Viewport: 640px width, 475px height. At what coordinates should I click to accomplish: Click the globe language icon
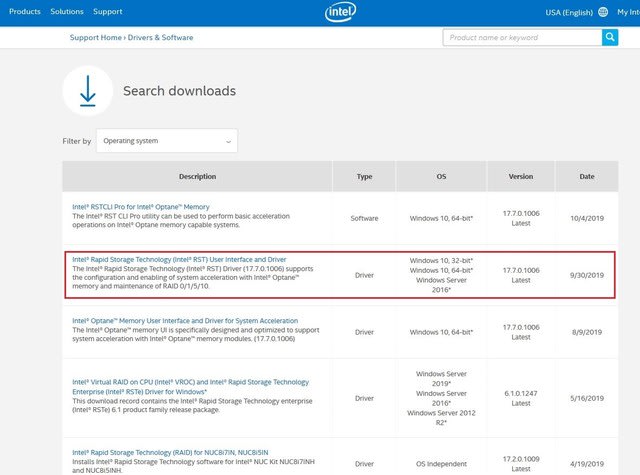coord(603,12)
